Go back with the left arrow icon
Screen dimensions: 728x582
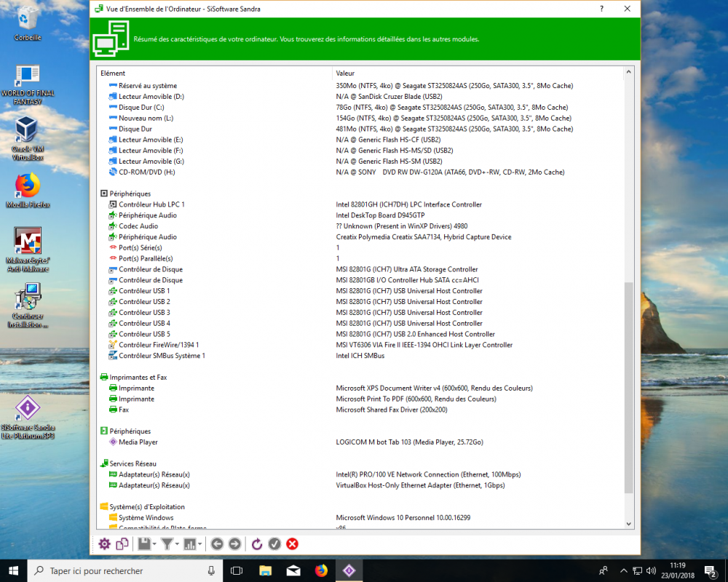[x=216, y=543]
